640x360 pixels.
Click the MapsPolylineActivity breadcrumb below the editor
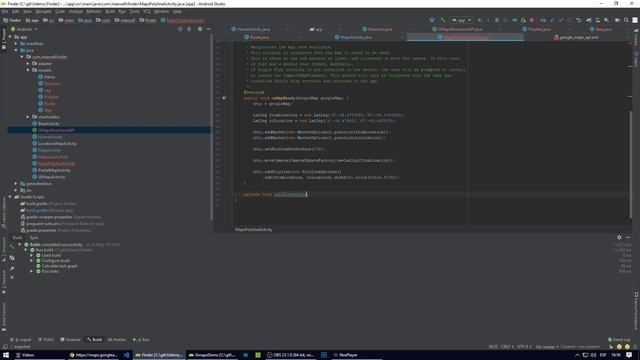pyautogui.click(x=253, y=229)
